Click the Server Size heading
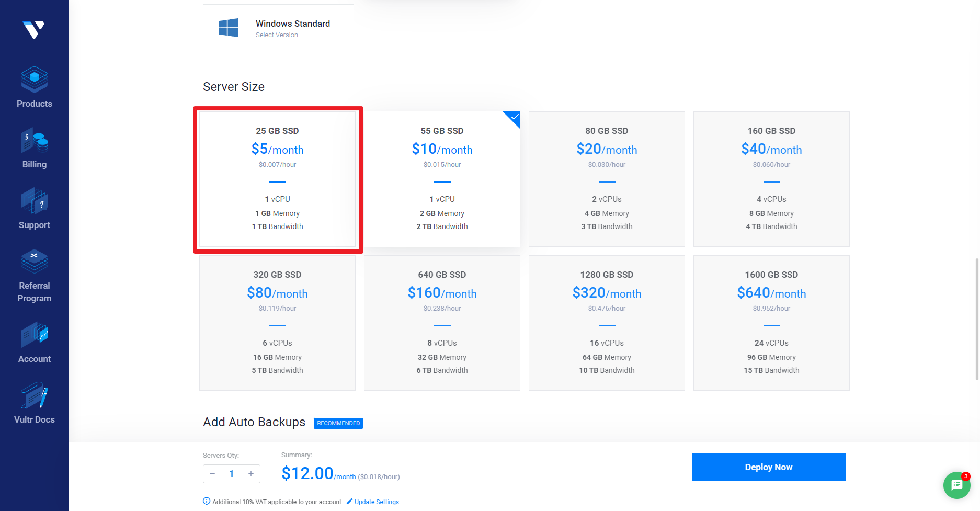This screenshot has height=511, width=980. click(234, 87)
